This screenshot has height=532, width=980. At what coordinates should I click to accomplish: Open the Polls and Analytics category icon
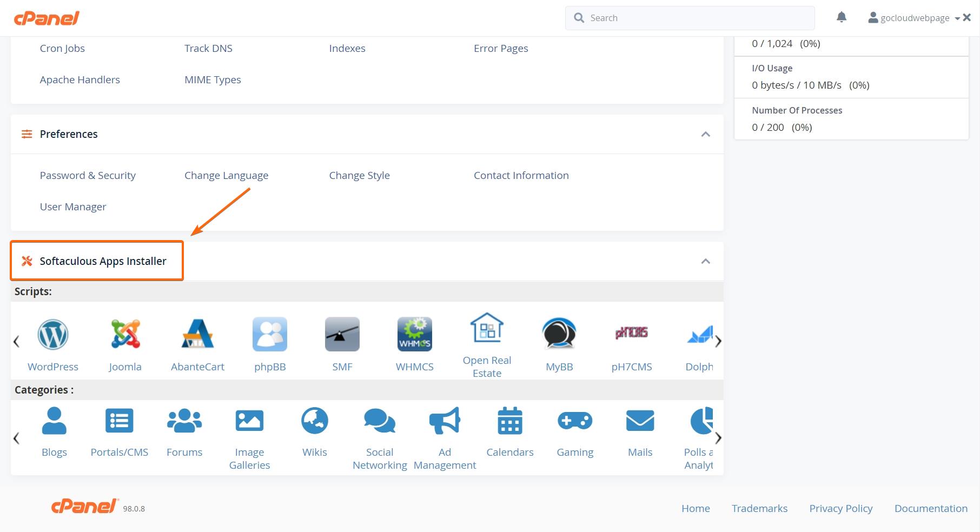click(x=702, y=421)
